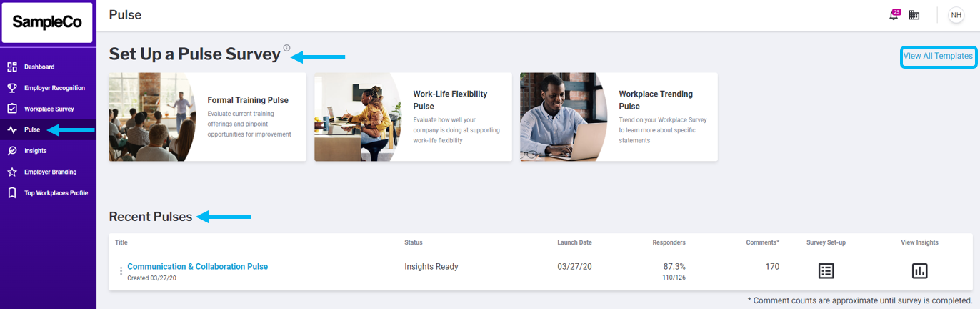
Task: Open the Survey Set-up list icon
Action: pyautogui.click(x=826, y=271)
